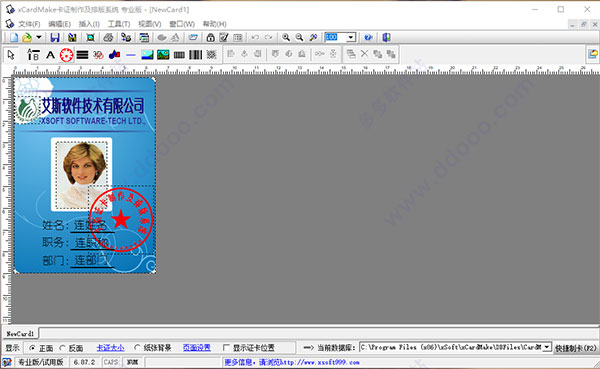600x369 pixels.
Task: Click the delete X icon in toolbar
Action: [x=364, y=54]
